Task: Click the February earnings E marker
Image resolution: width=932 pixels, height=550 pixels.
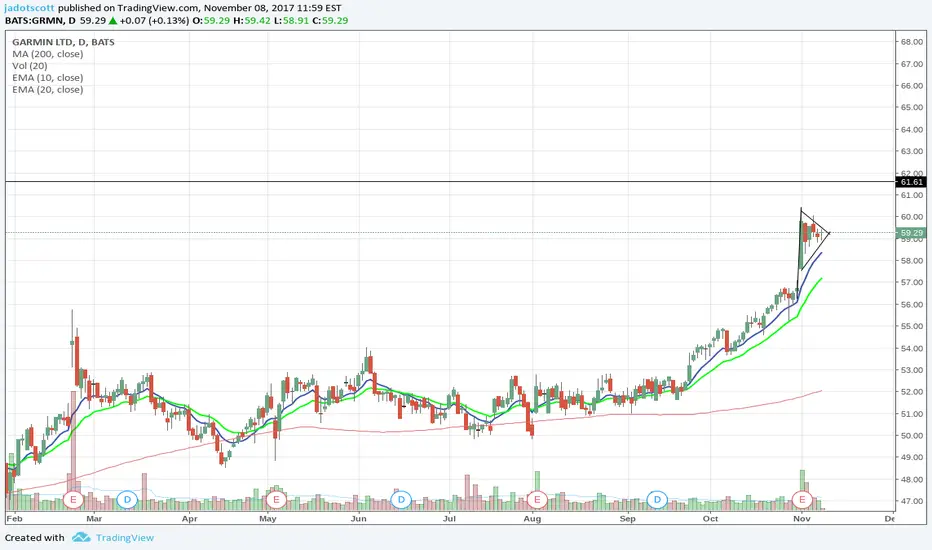Action: point(72,498)
